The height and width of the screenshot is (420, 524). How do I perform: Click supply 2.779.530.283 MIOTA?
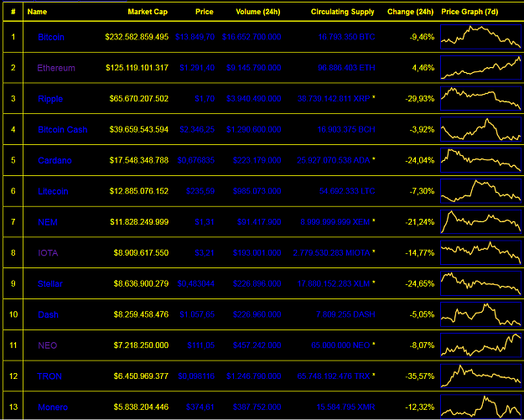pyautogui.click(x=331, y=253)
